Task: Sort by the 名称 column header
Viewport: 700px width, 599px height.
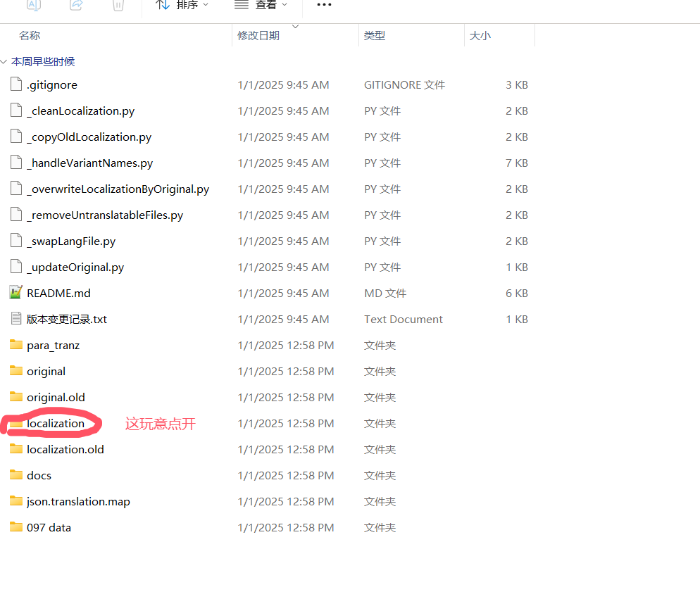Action: pos(30,36)
